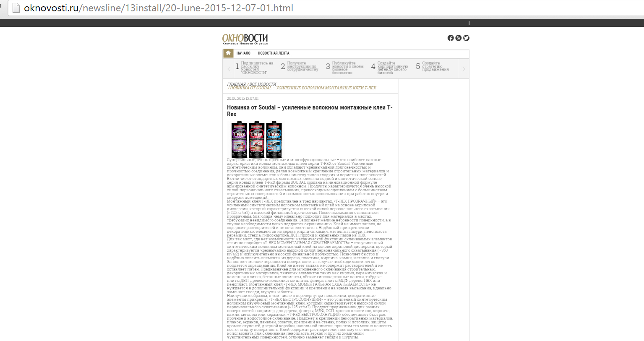This screenshot has width=644, height=341.
Task: Select step 3 Публикуйте новости о своем бизнесе
Action: (x=345, y=68)
